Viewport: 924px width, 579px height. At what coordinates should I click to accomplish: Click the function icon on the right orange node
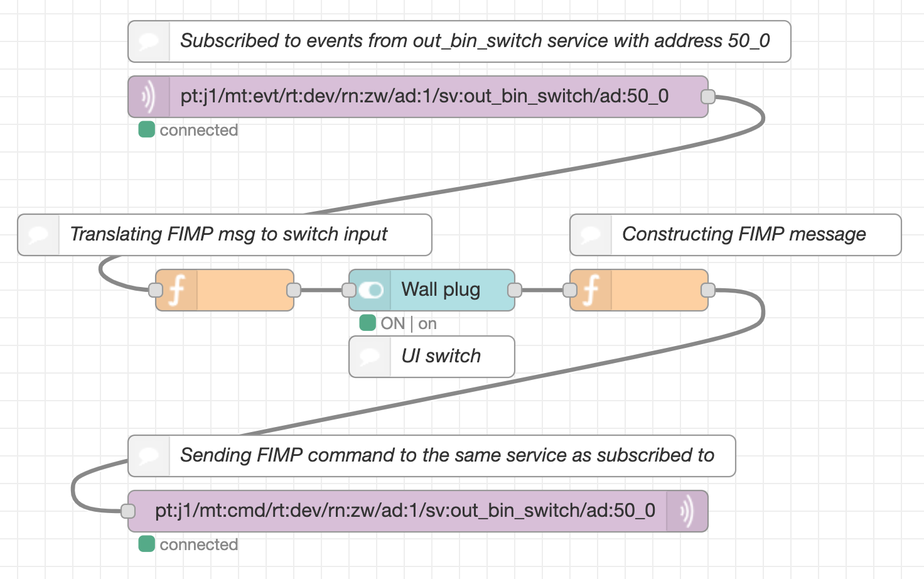click(x=591, y=290)
